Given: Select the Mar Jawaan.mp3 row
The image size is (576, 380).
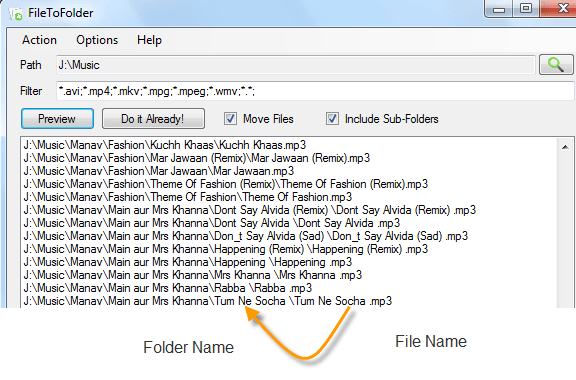Looking at the screenshot, I should click(159, 171).
